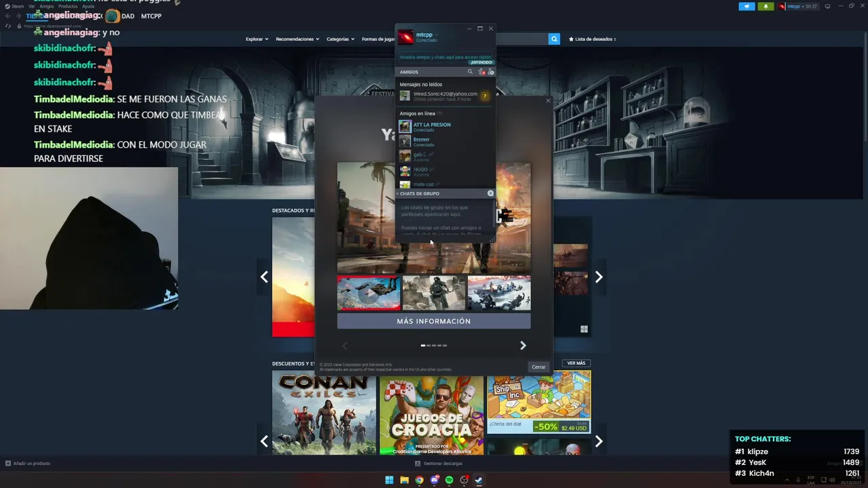Go to next popup slide arrow
The width and height of the screenshot is (868, 488).
click(523, 346)
